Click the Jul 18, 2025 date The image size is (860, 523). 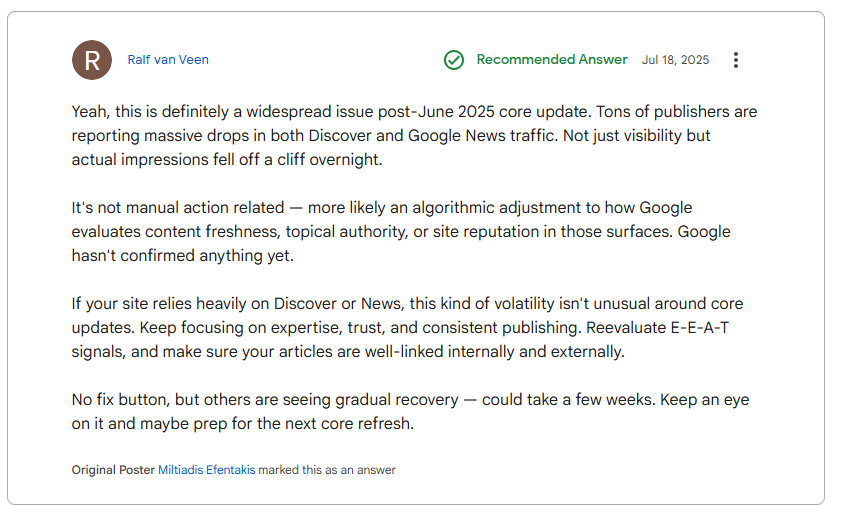tap(675, 60)
